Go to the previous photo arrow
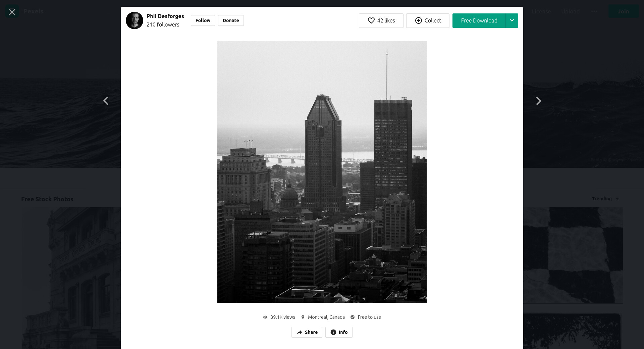This screenshot has height=349, width=644. pos(106,101)
